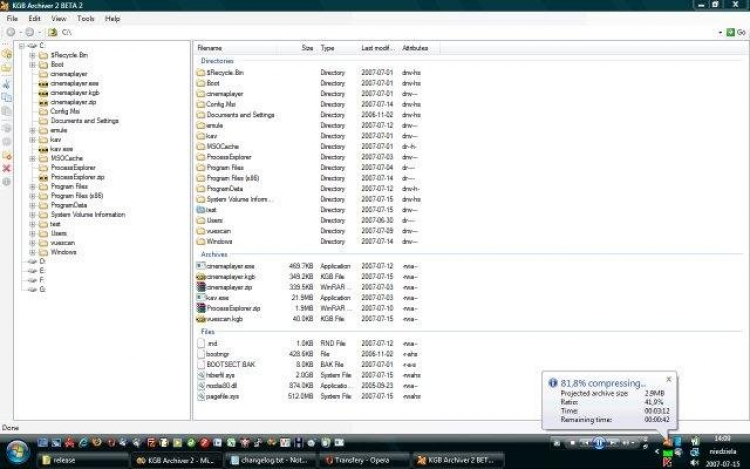This screenshot has height=469, width=750.
Task: Expand the MSOCache folder in the tree
Action: click(x=32, y=158)
